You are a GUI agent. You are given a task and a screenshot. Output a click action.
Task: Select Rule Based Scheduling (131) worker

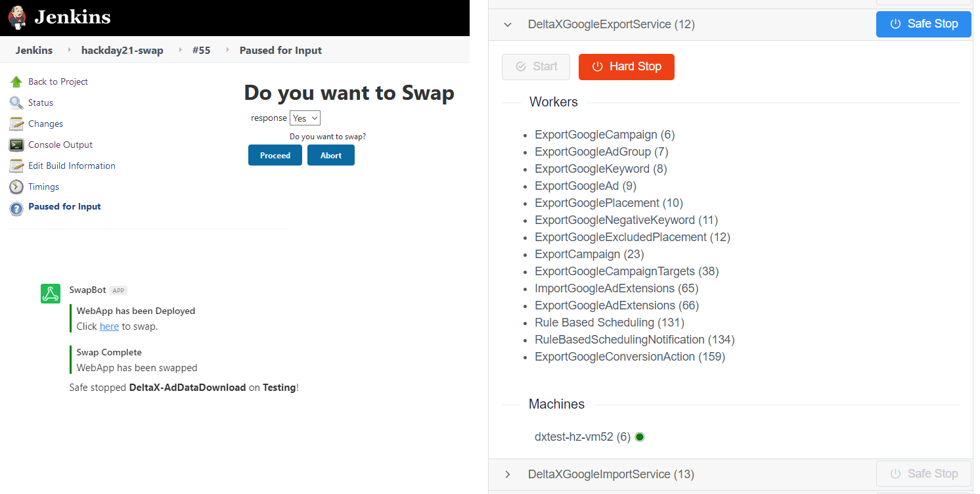click(x=610, y=323)
